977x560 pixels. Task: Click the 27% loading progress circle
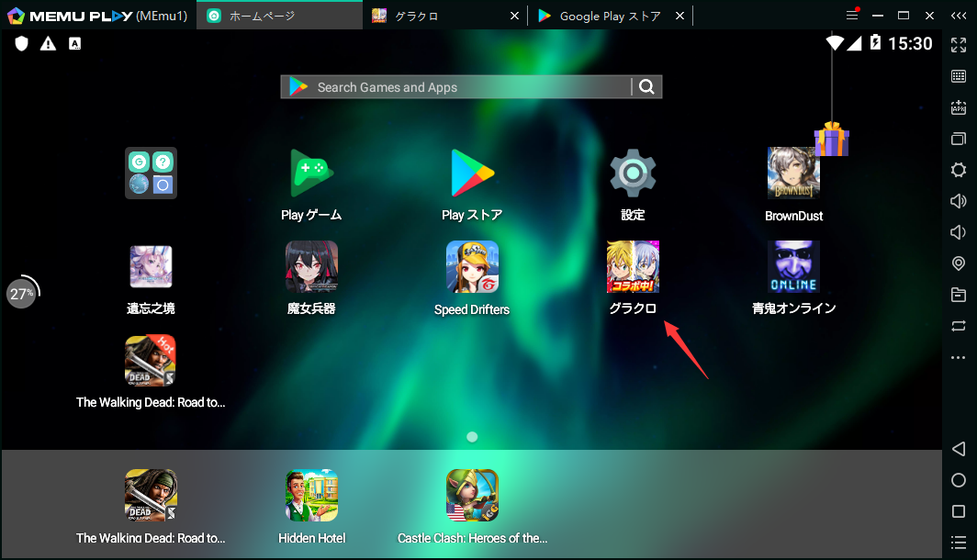click(23, 293)
